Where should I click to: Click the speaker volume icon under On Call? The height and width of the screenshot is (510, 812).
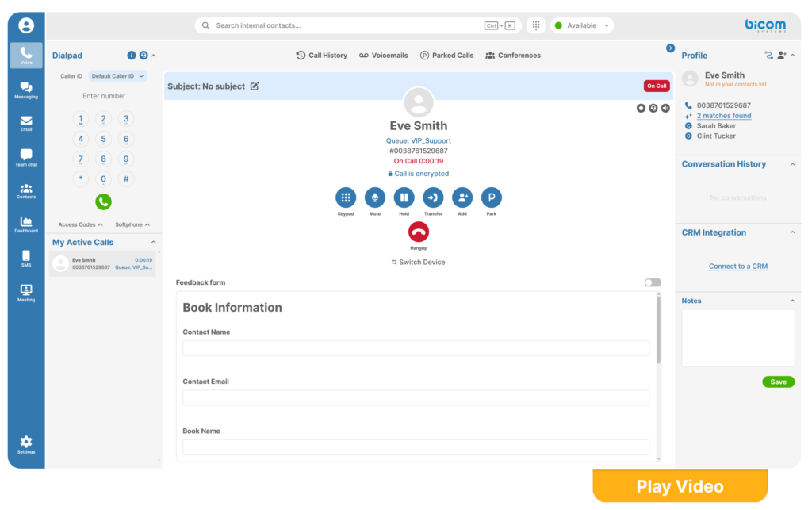(665, 108)
